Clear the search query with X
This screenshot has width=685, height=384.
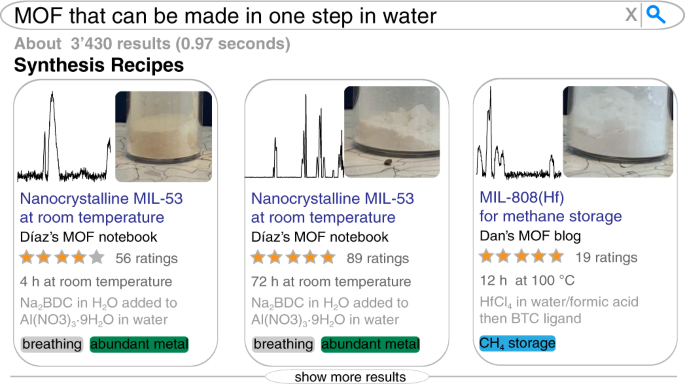click(x=631, y=15)
